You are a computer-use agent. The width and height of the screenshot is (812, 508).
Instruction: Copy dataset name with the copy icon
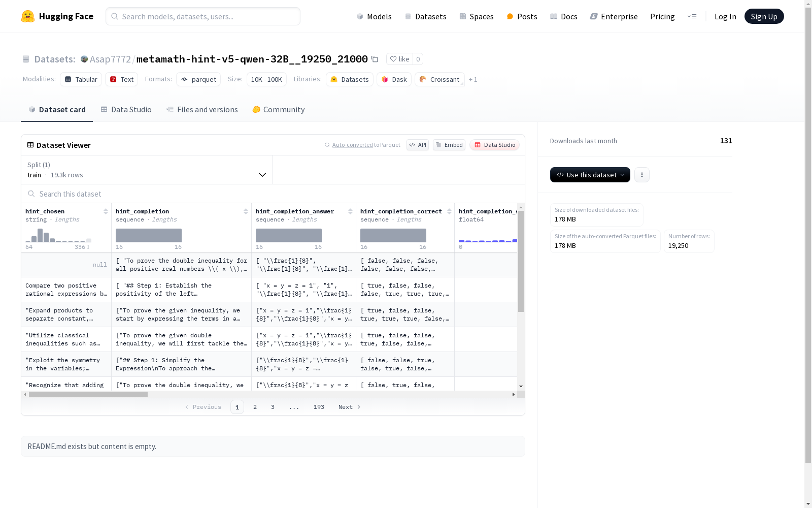[375, 59]
